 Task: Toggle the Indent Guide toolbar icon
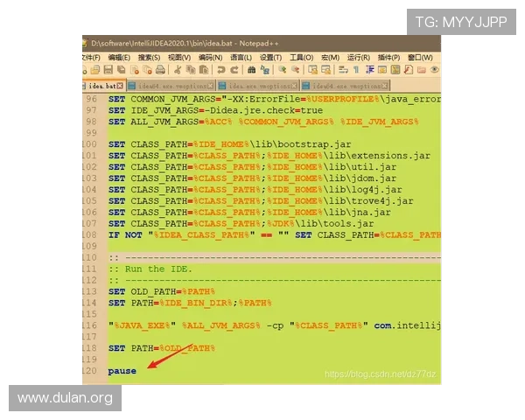(369, 70)
